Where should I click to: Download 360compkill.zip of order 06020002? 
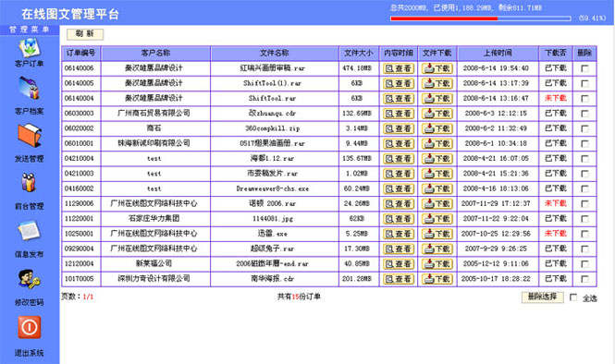[x=437, y=128]
